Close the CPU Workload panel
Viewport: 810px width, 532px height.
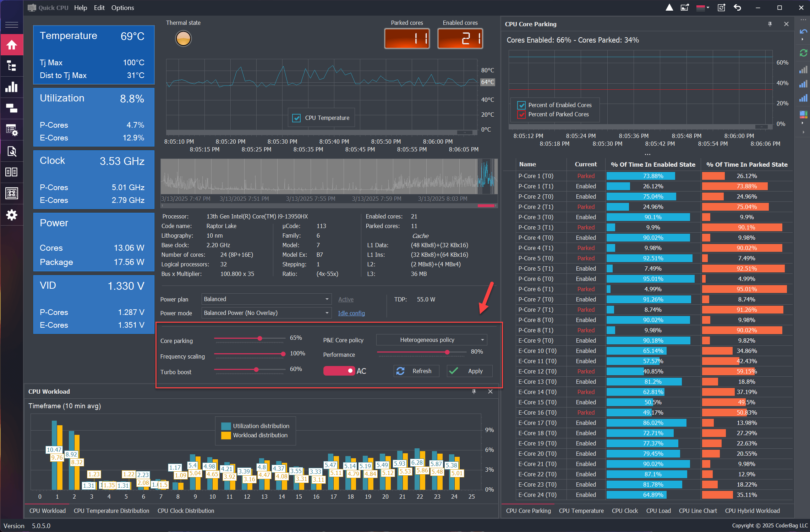coord(490,392)
